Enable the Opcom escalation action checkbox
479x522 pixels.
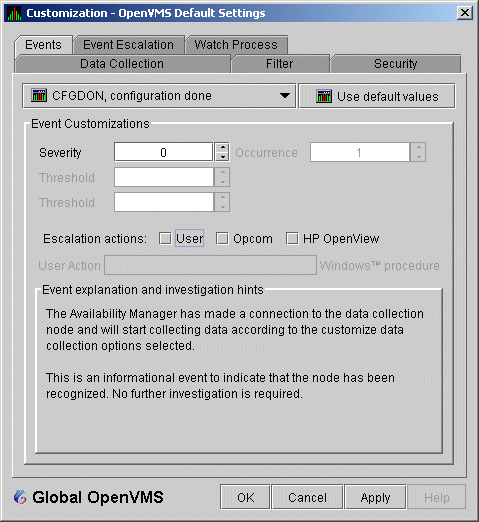222,239
